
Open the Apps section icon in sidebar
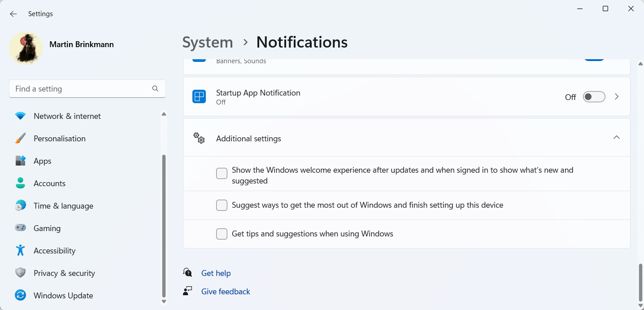[21, 161]
